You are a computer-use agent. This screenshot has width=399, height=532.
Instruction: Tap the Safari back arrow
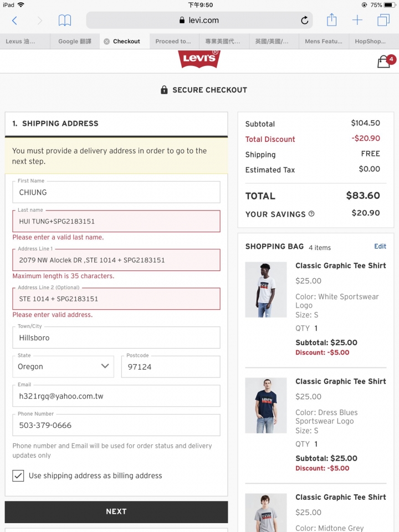[14, 21]
